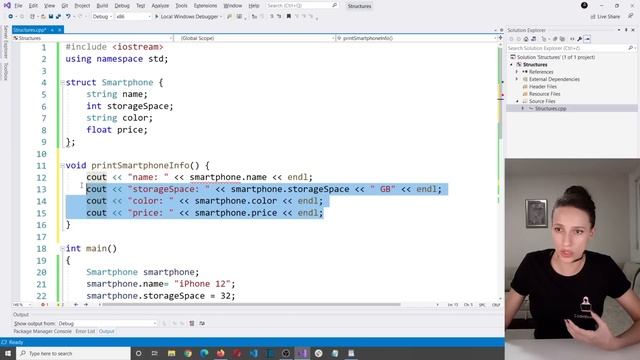The image size is (640, 360).
Task: Click the taskbar search box
Action: (73, 353)
